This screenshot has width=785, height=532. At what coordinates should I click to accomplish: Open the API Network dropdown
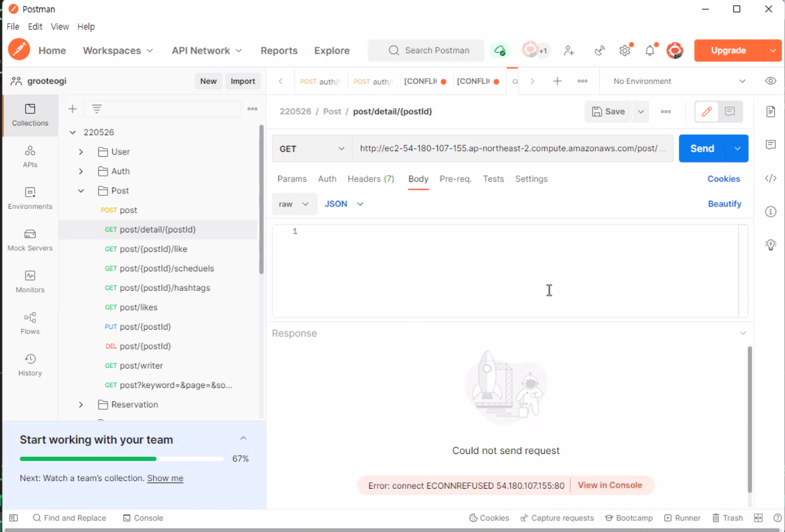point(207,51)
